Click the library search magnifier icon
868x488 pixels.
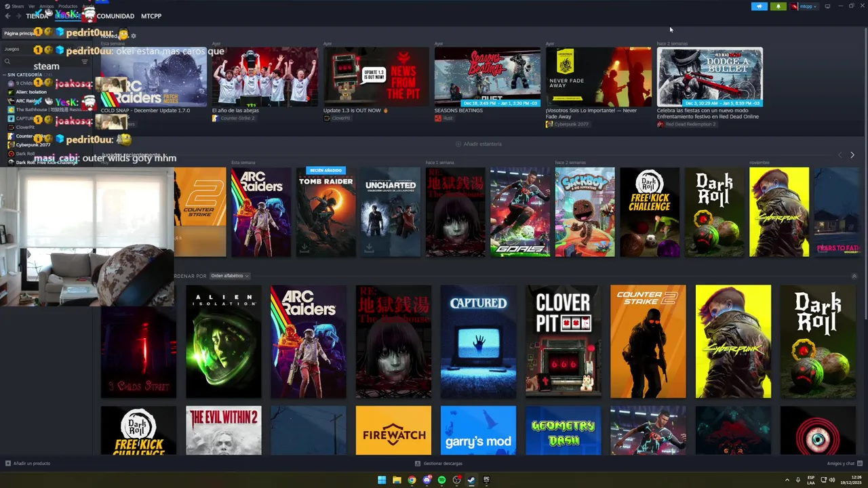tap(7, 62)
